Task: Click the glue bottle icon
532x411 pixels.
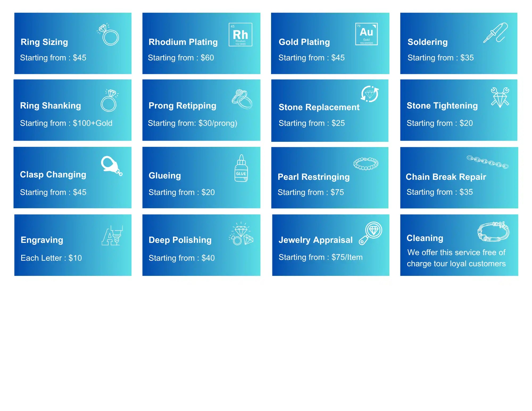Action: [241, 168]
